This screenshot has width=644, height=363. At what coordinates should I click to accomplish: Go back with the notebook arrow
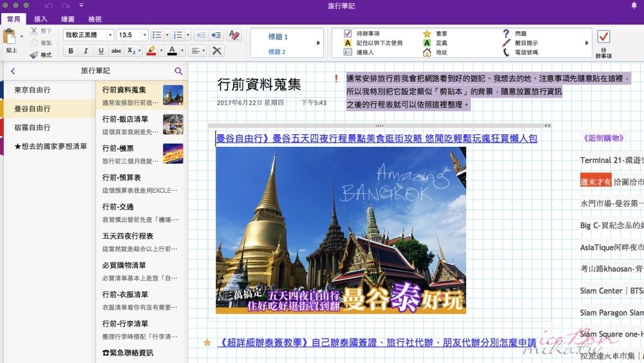[13, 71]
